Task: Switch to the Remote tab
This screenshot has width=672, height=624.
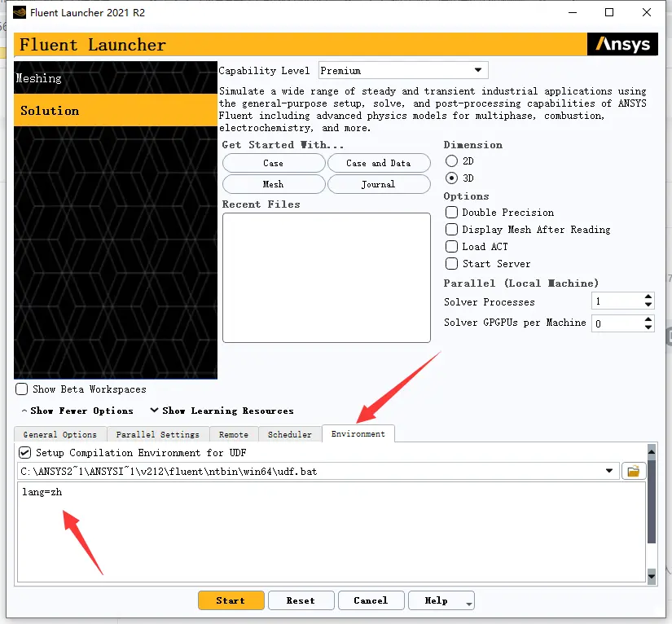Action: 234,434
